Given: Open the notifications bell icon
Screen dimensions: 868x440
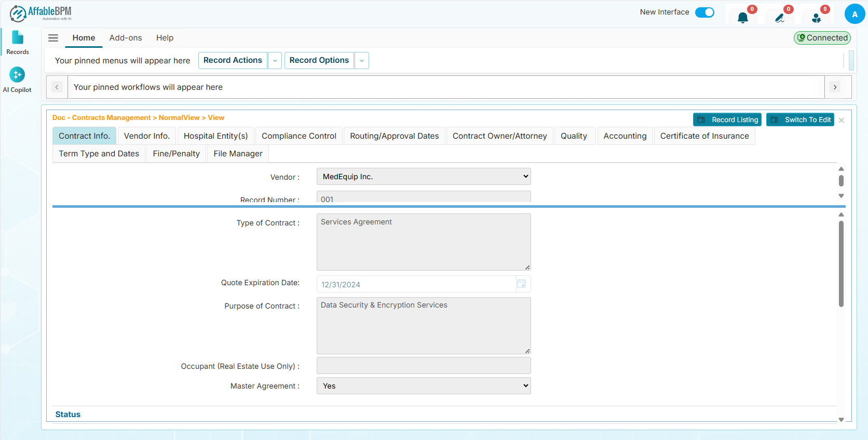Looking at the screenshot, I should [x=743, y=18].
